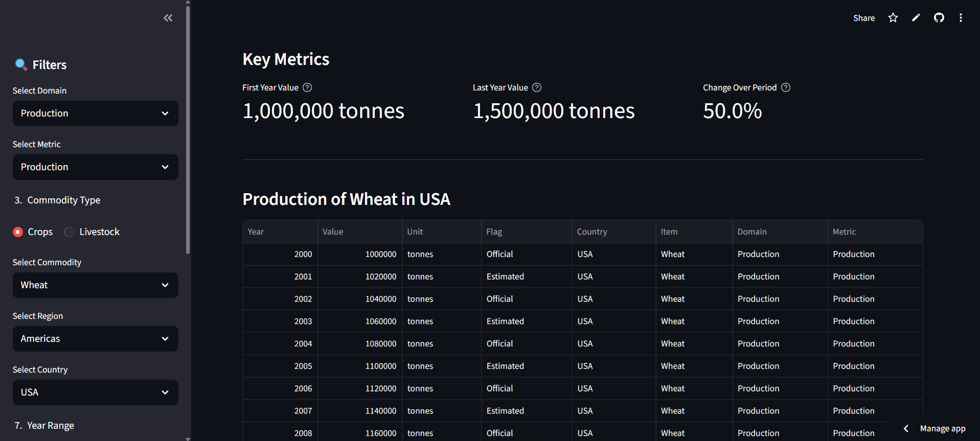980x441 pixels.
Task: Show help for Change Over Period
Action: [786, 87]
